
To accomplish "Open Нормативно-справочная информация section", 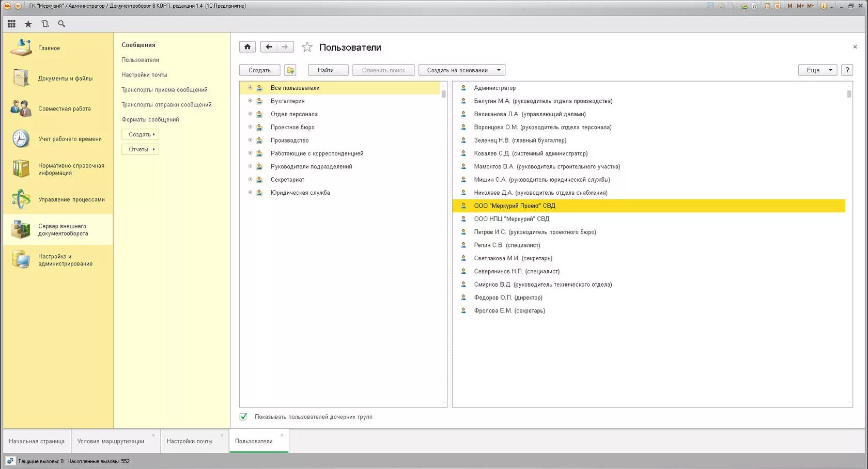I will click(x=58, y=169).
